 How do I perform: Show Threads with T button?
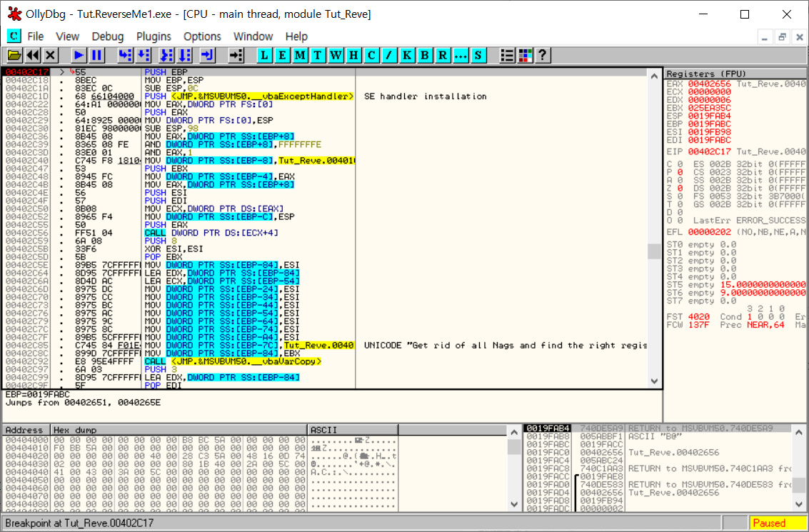[x=318, y=55]
